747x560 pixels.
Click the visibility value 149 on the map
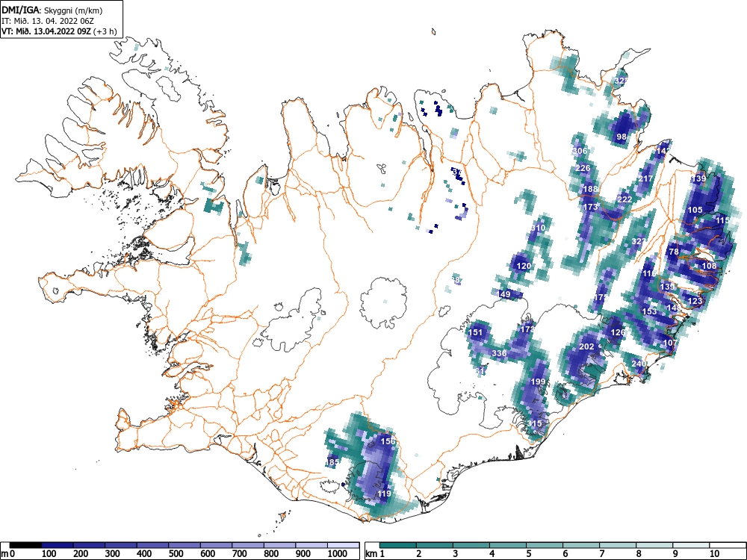[503, 294]
